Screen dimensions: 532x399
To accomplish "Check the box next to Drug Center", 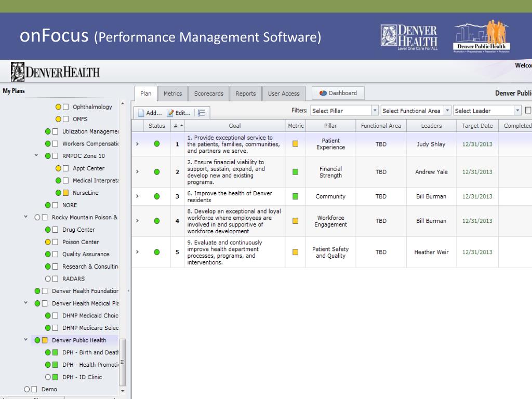I will point(55,230).
